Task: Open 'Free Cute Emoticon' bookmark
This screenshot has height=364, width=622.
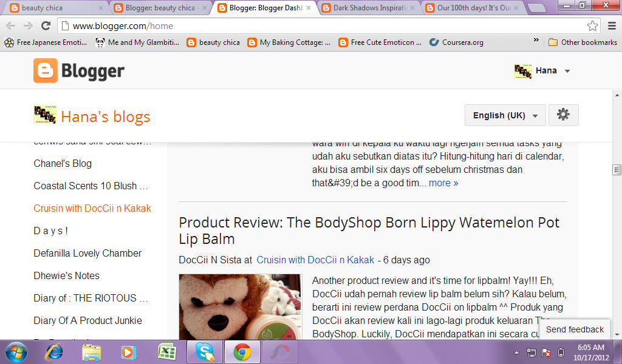Action: coord(380,42)
